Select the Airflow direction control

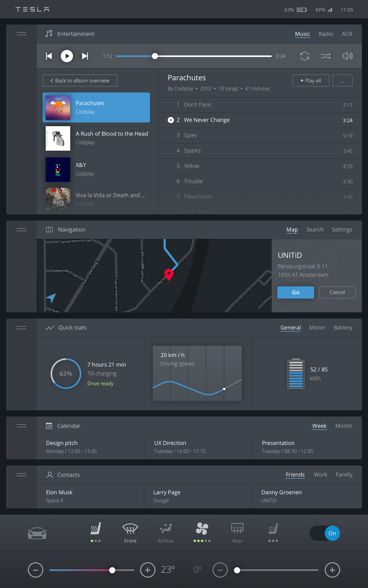tap(166, 533)
